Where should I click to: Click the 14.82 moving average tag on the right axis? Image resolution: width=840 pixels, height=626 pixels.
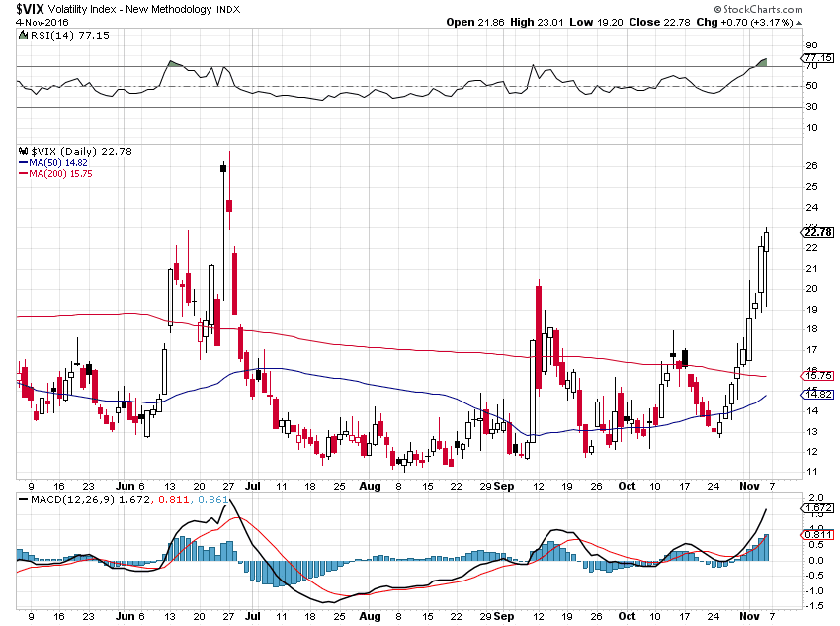[x=818, y=394]
